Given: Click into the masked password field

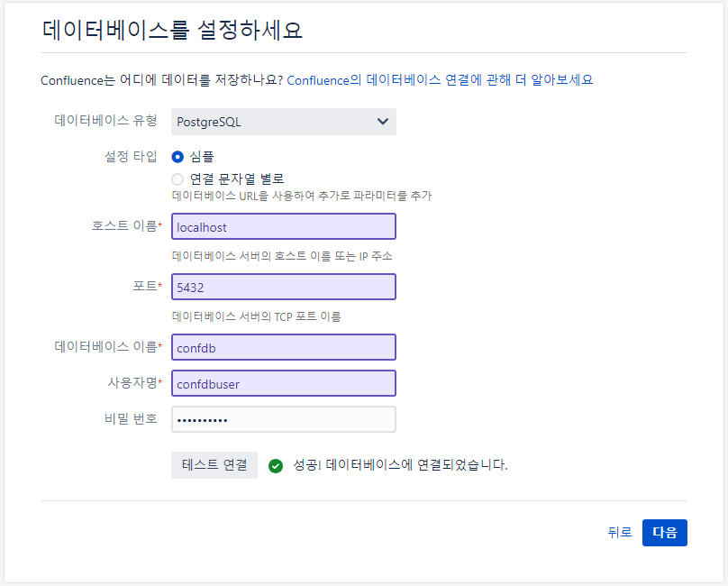Looking at the screenshot, I should click(x=283, y=419).
